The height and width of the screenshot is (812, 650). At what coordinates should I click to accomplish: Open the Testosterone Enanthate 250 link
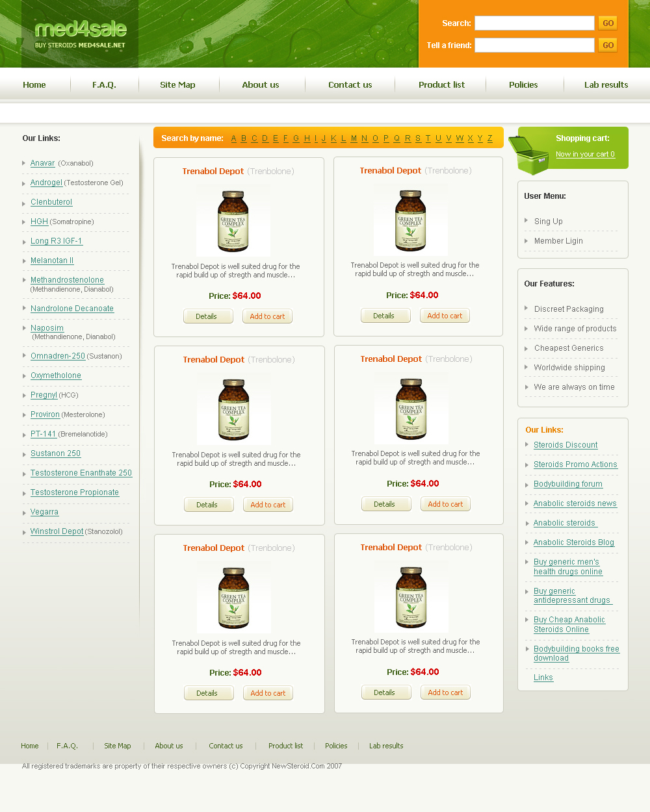(81, 473)
